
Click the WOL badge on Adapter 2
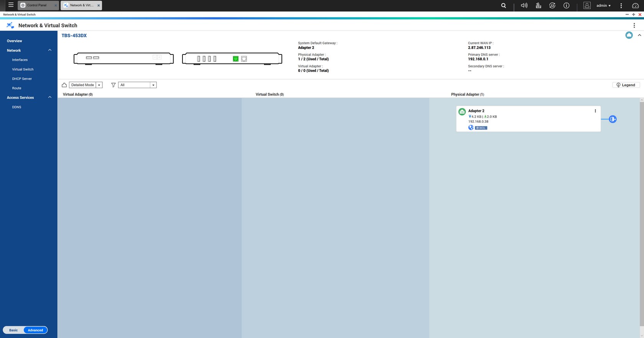(x=481, y=128)
